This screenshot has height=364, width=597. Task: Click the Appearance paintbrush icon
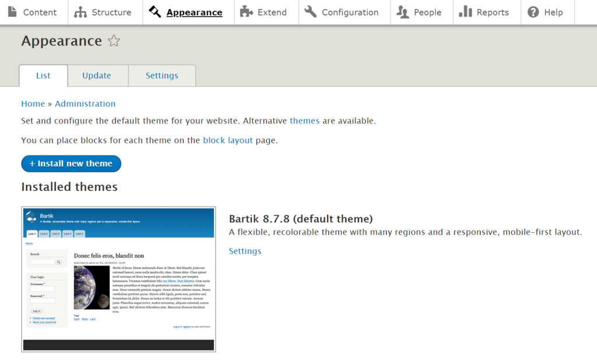[154, 12]
